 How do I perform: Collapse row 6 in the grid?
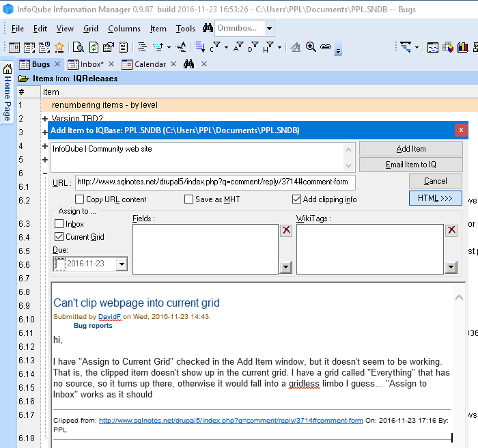45,173
